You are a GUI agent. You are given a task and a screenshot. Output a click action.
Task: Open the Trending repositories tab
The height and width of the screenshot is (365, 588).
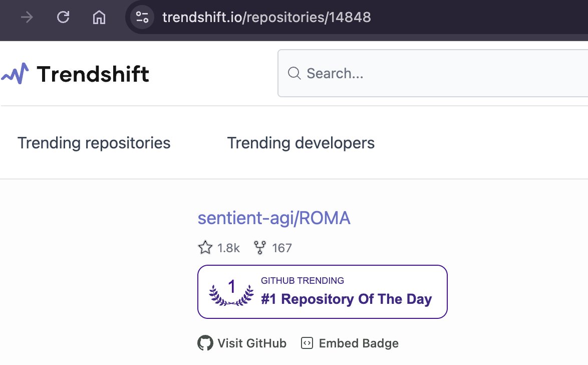coord(94,143)
